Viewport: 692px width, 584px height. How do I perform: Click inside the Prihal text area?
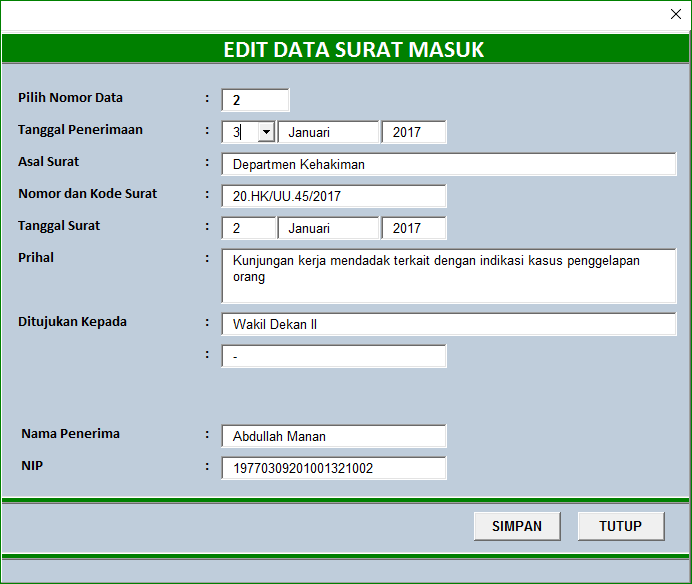(448, 276)
